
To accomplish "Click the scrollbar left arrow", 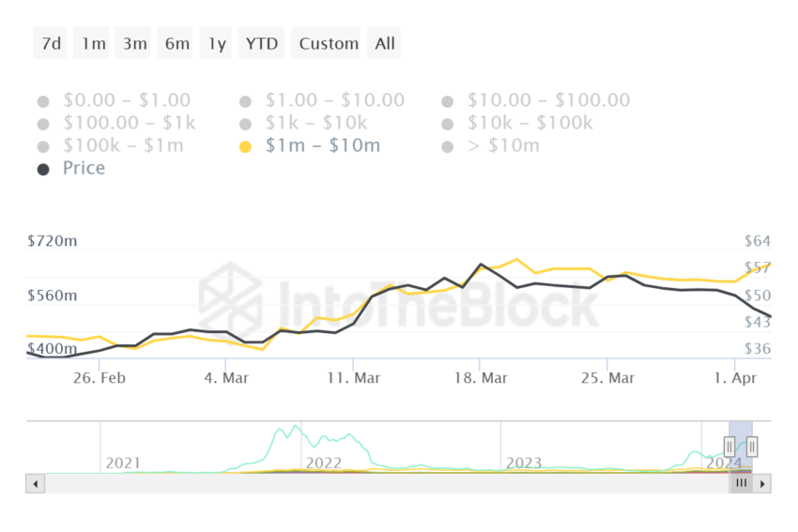I will point(36,484).
